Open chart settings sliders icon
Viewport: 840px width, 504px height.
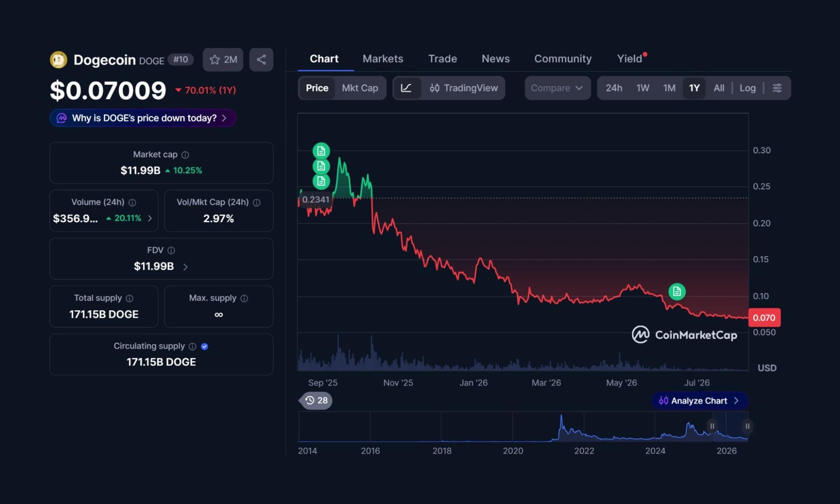[x=777, y=88]
